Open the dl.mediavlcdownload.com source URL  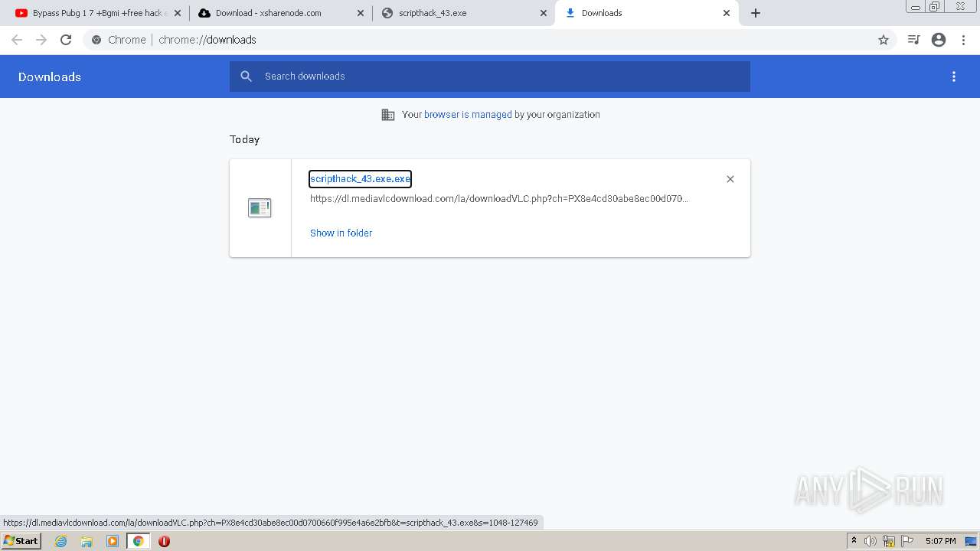499,199
